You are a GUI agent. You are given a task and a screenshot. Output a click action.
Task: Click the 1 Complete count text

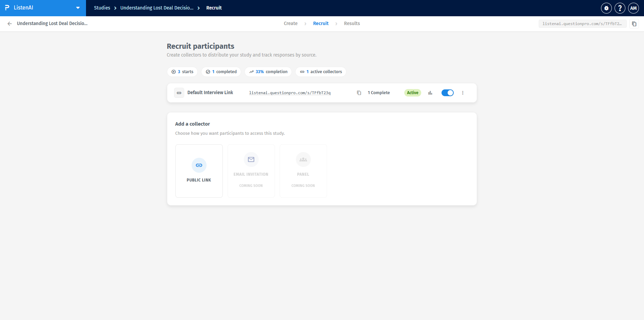379,93
